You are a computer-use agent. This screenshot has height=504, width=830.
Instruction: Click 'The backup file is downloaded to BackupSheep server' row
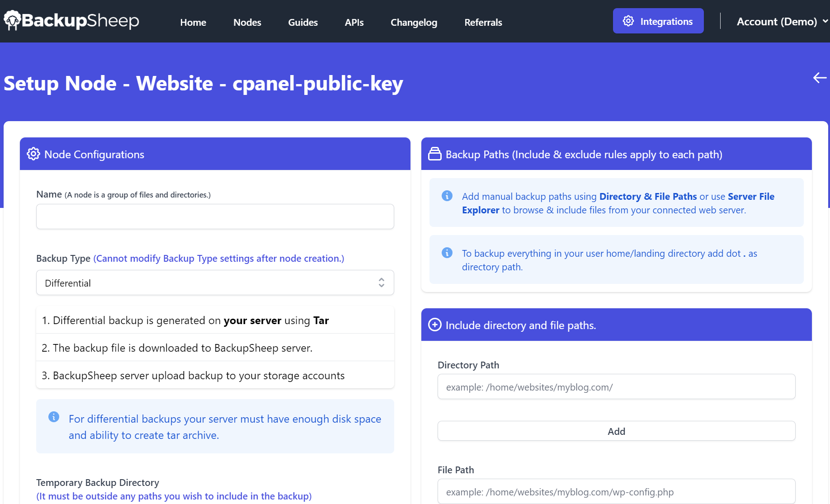point(215,348)
